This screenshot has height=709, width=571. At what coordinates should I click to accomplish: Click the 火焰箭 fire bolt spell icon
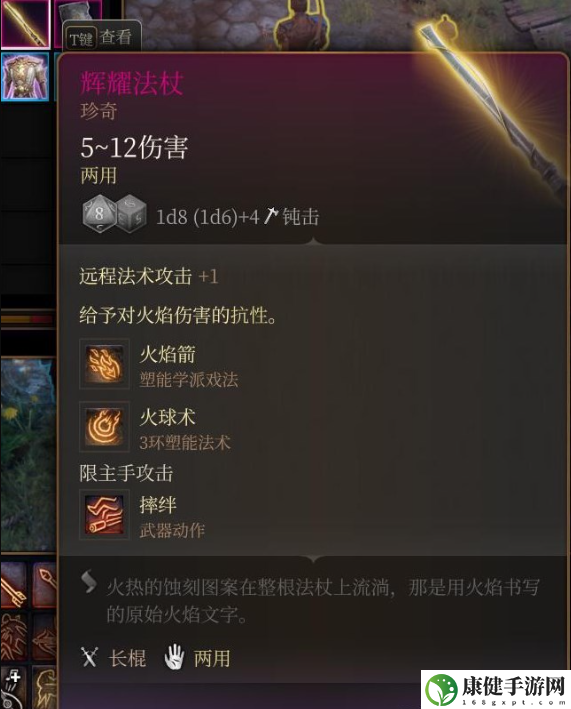tap(104, 364)
